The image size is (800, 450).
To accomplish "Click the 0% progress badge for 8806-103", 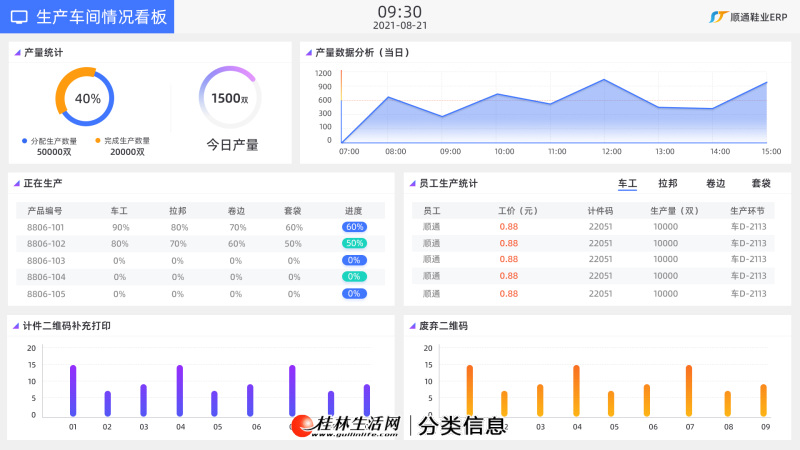I will click(355, 260).
